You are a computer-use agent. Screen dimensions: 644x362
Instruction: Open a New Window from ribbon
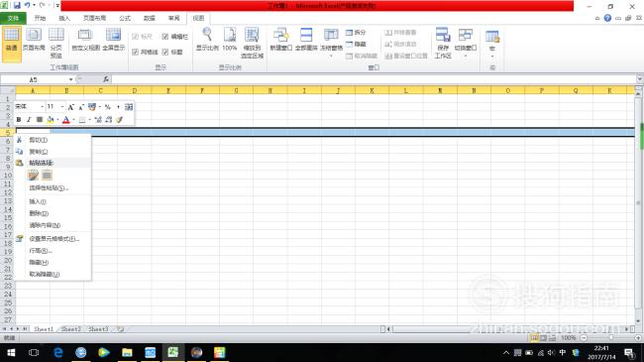281,39
